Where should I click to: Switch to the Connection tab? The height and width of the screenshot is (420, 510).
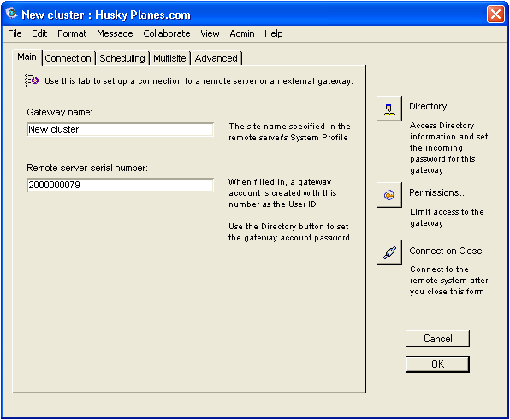coord(68,58)
